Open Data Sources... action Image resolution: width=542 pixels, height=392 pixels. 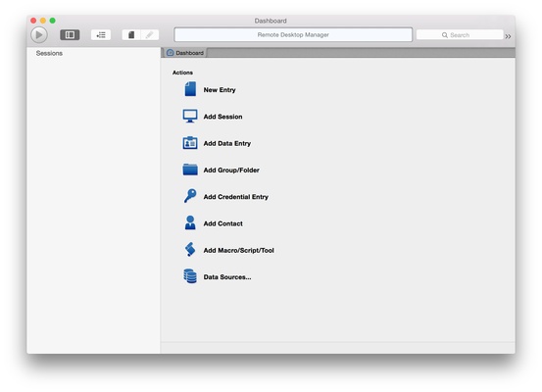(227, 277)
